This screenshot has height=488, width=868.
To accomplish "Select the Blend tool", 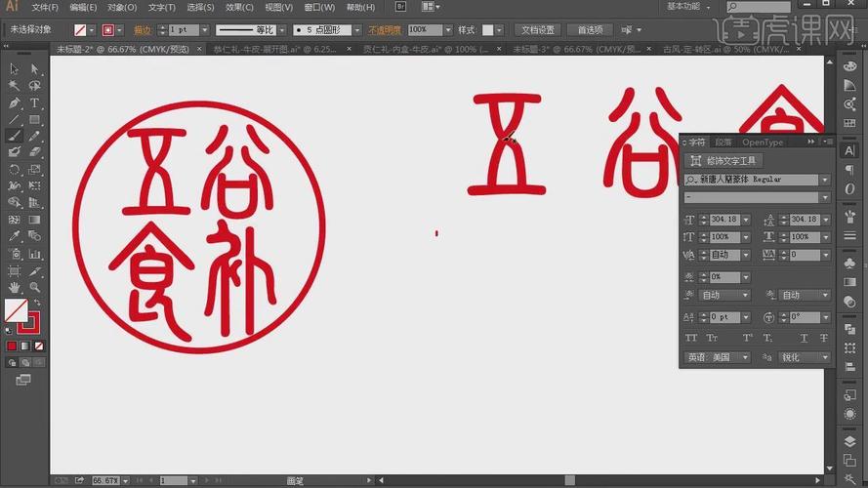I will [x=34, y=236].
